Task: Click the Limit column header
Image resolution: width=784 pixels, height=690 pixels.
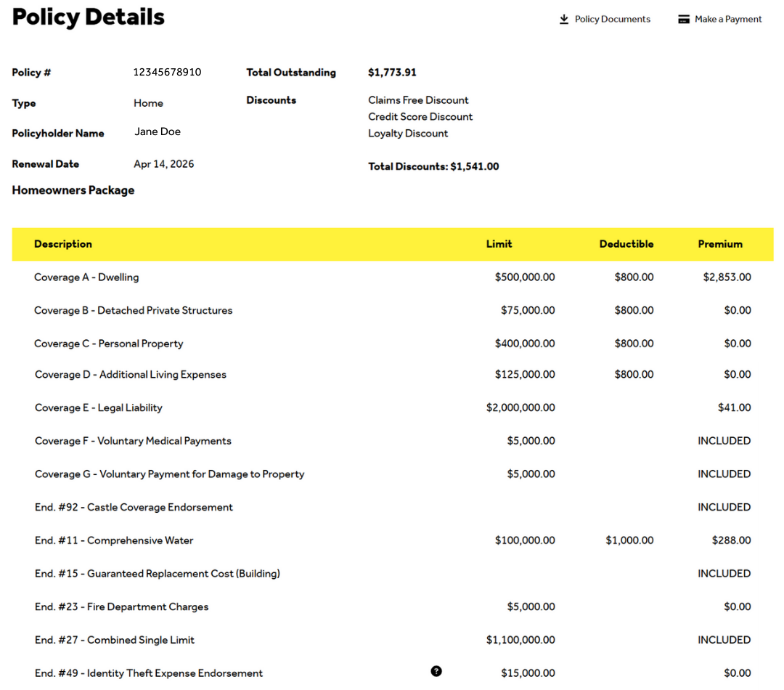Action: point(499,244)
